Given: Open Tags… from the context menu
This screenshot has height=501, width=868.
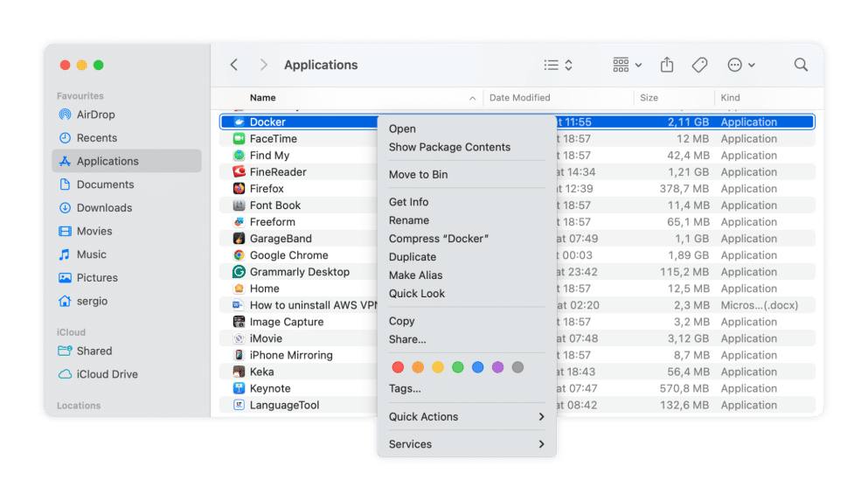Looking at the screenshot, I should [x=467, y=388].
